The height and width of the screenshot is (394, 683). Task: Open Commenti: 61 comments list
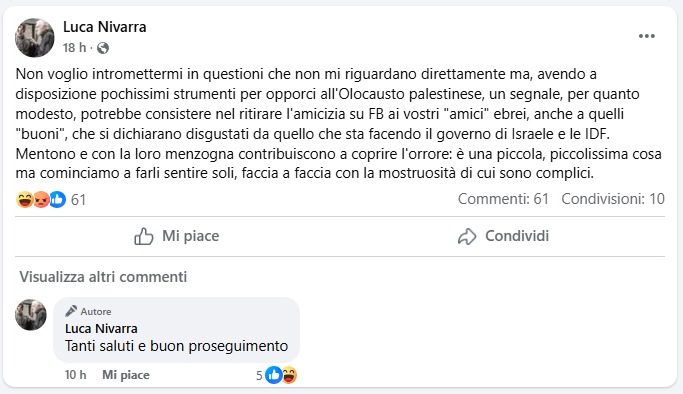point(503,199)
